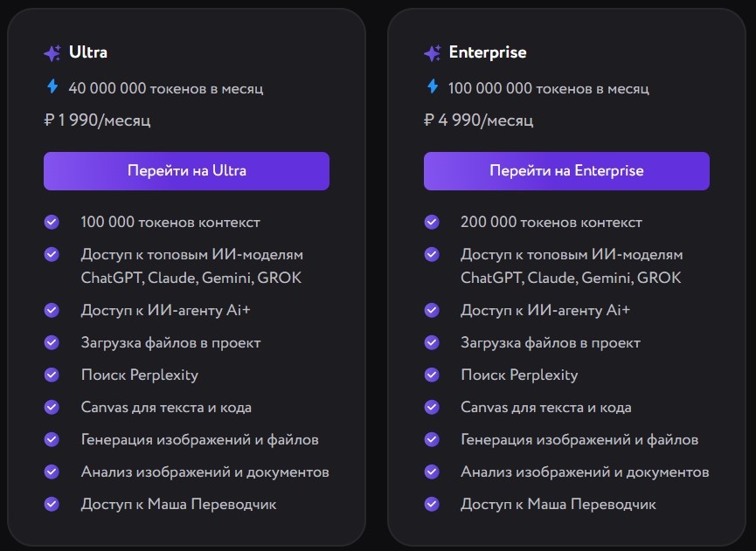
Task: Click the sparkle icon beside Enterprise
Action: pos(432,53)
